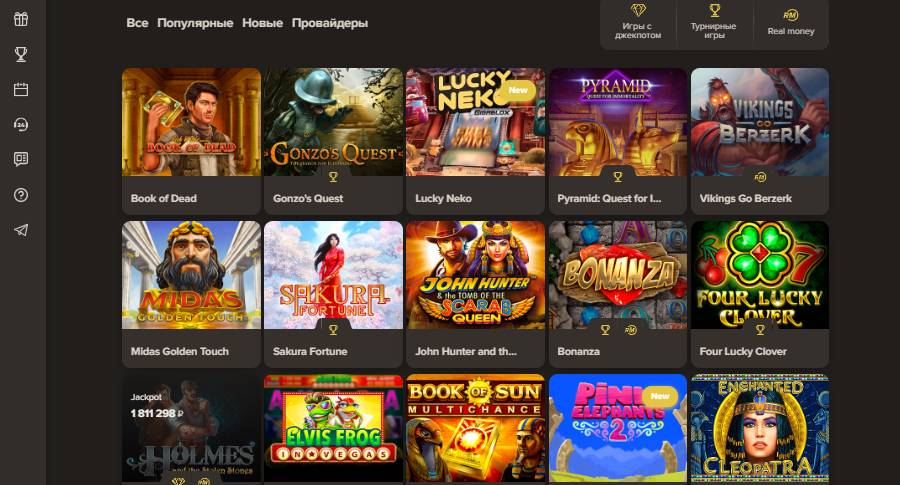Click the RM icon under Vikings Go Berzerk

click(760, 177)
